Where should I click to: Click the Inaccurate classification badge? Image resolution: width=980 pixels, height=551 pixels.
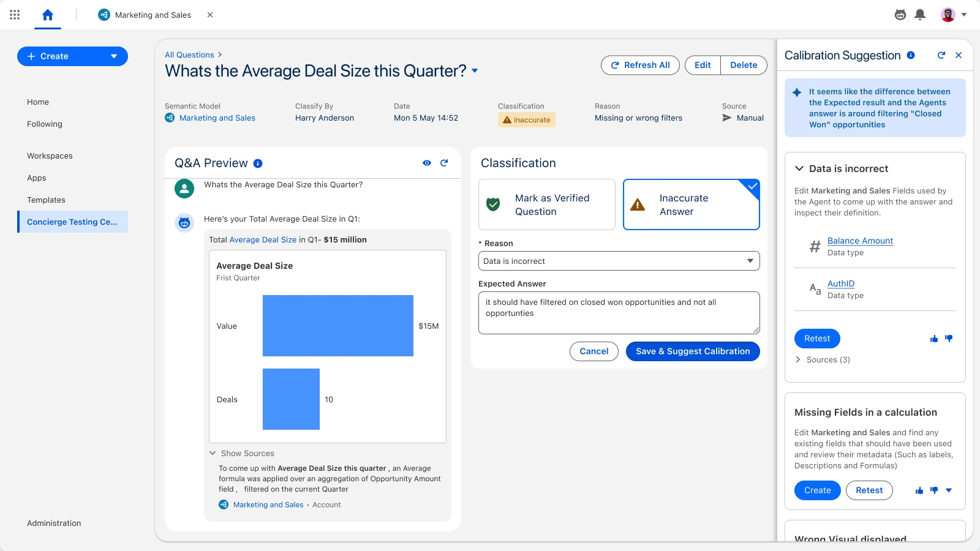pos(527,120)
